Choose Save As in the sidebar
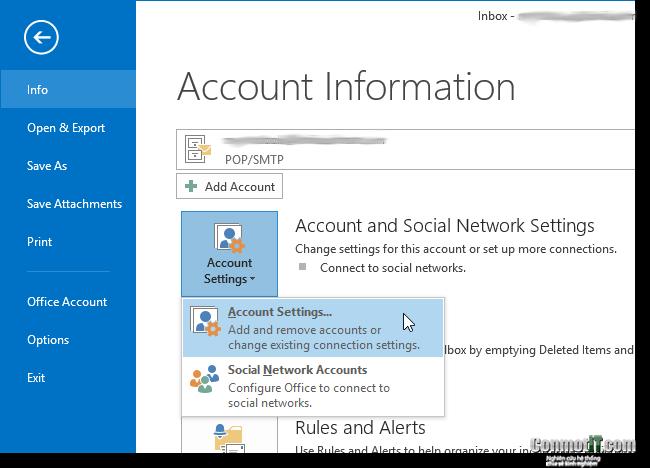Screen dimensions: 650x468 tap(47, 166)
